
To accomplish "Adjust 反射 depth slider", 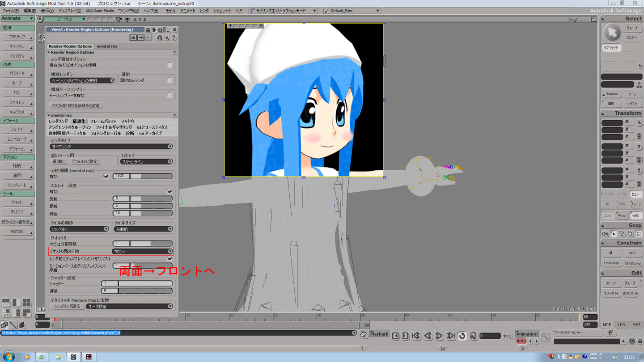I will pos(143,198).
